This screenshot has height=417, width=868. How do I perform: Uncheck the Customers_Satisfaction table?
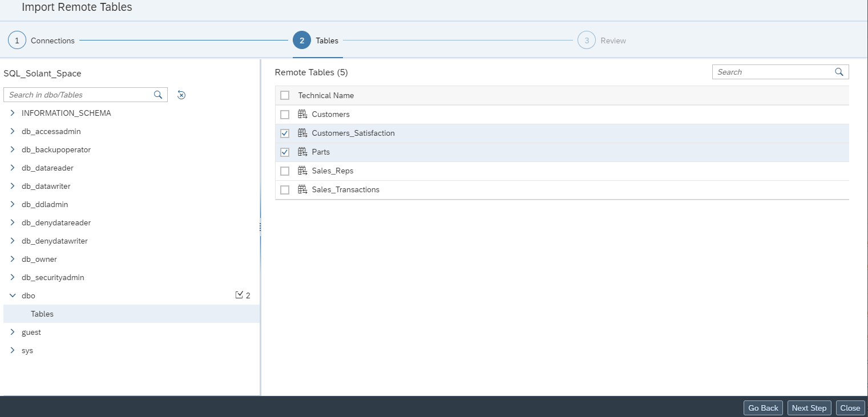coord(285,133)
